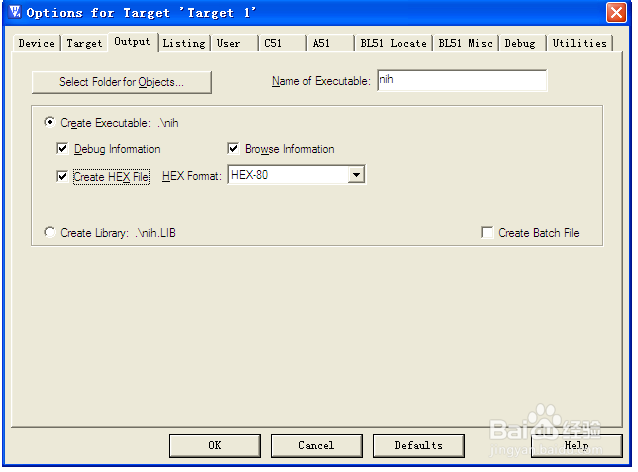Switch to the C51 tab

(x=282, y=43)
